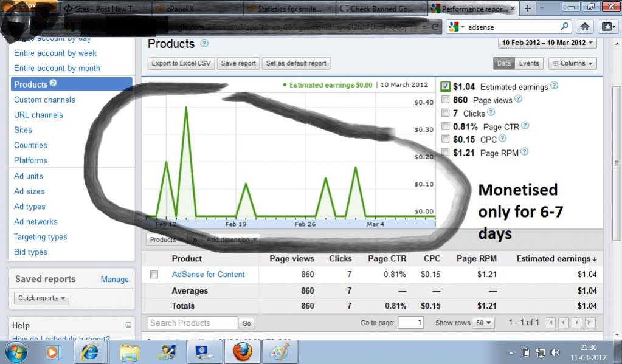The height and width of the screenshot is (364, 622).
Task: Open Bid types report in sidebar
Action: (x=30, y=252)
